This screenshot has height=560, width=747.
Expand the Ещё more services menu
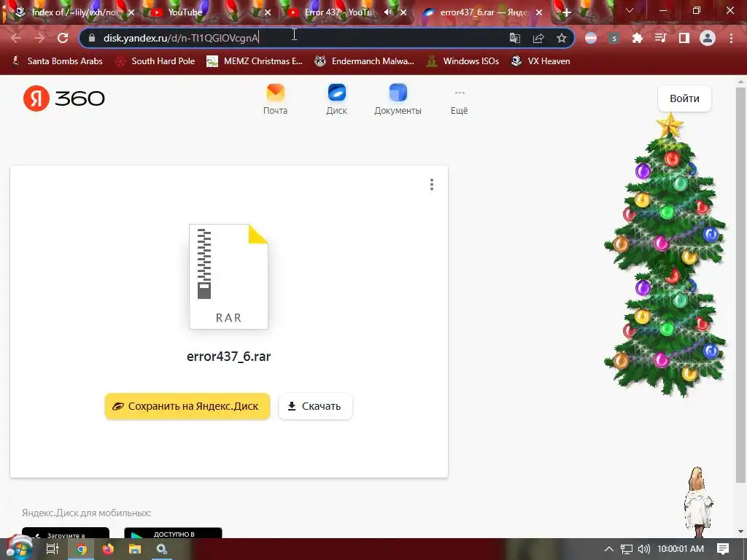pos(460,102)
